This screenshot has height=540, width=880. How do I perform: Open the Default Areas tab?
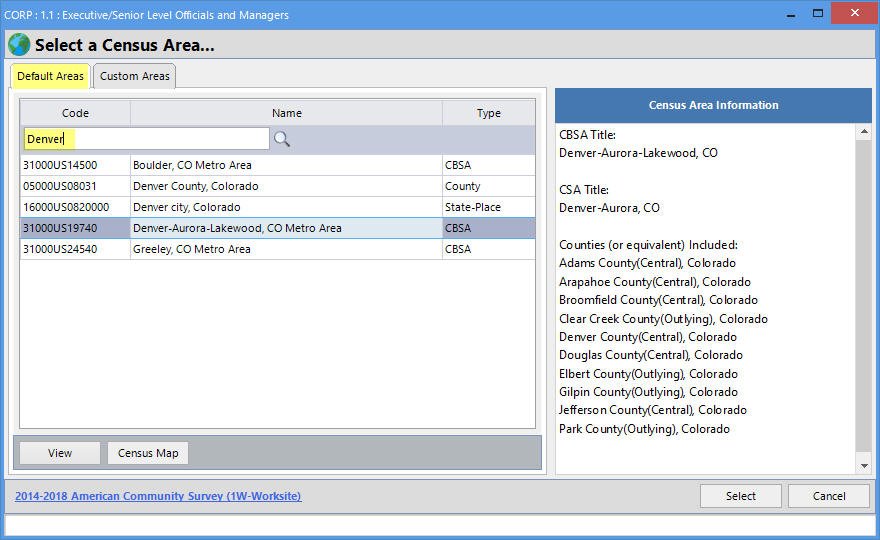tap(50, 76)
